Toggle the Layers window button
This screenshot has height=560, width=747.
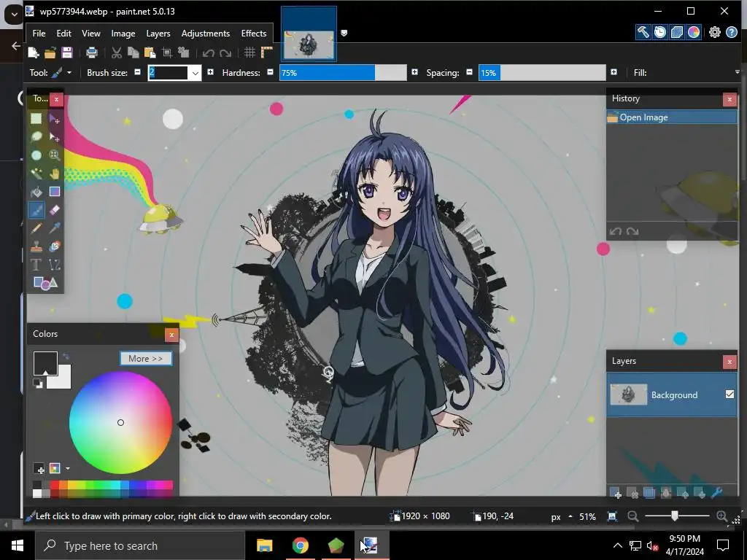point(677,32)
